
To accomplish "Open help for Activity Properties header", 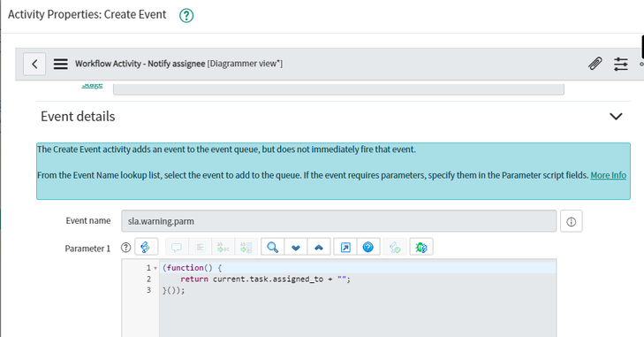I will click(x=186, y=16).
